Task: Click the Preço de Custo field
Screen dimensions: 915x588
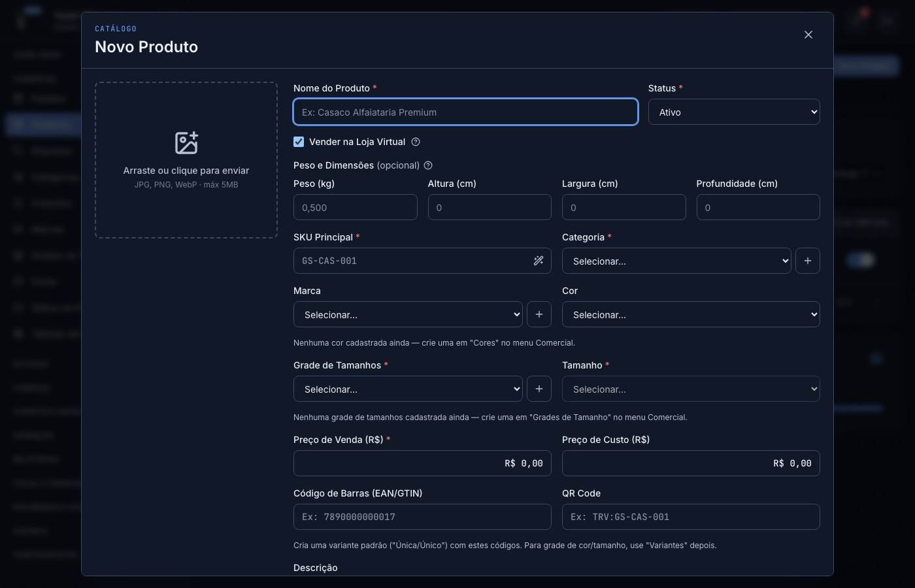Action: 691,463
